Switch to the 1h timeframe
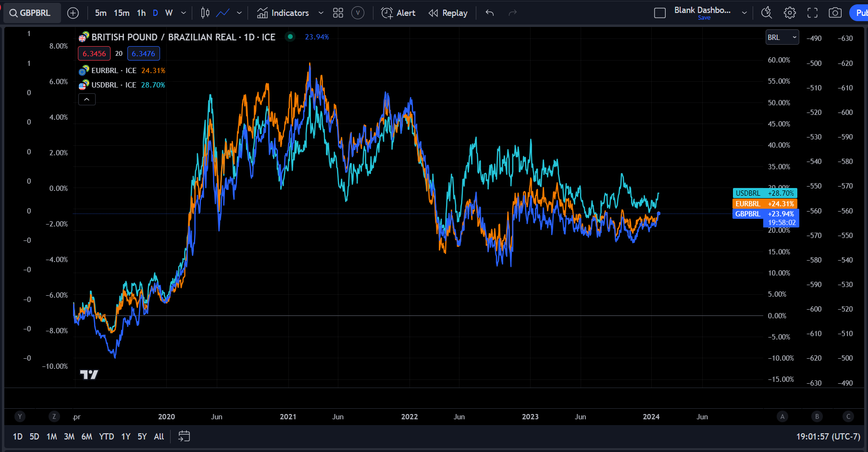 pos(141,13)
